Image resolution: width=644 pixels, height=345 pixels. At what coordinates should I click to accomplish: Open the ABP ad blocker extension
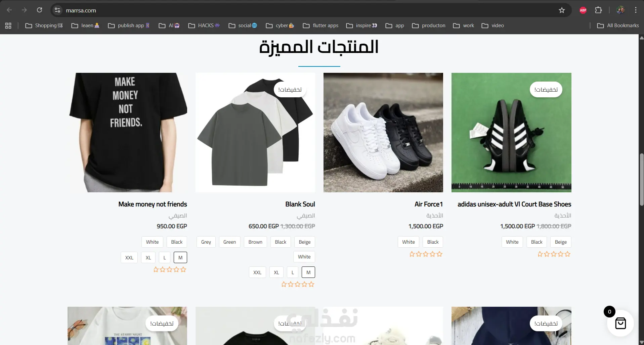583,10
